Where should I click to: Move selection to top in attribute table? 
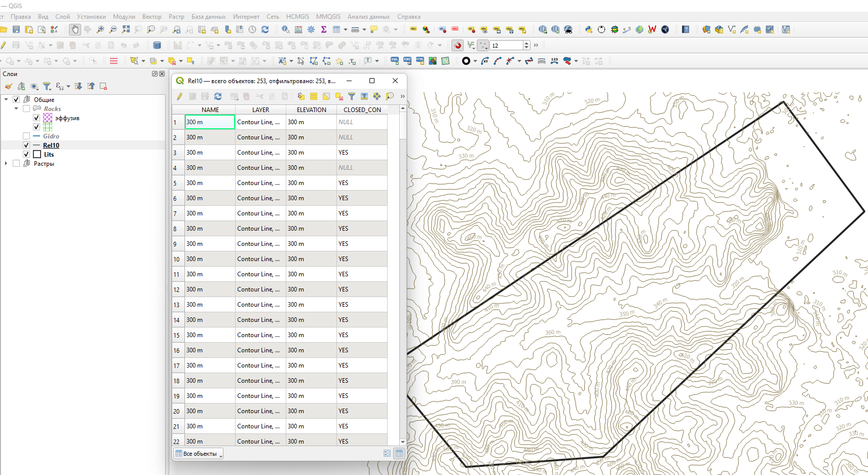pyautogui.click(x=364, y=96)
